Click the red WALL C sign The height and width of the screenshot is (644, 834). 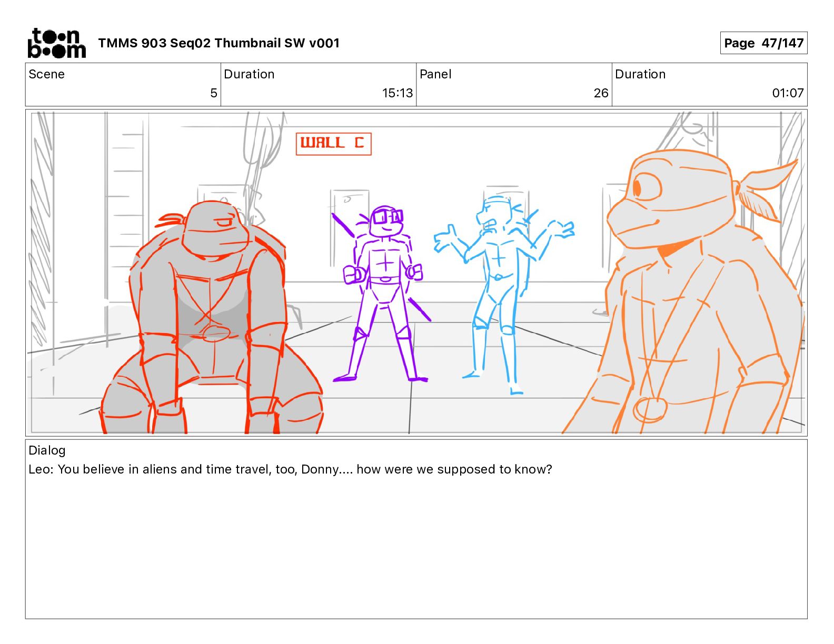click(334, 144)
